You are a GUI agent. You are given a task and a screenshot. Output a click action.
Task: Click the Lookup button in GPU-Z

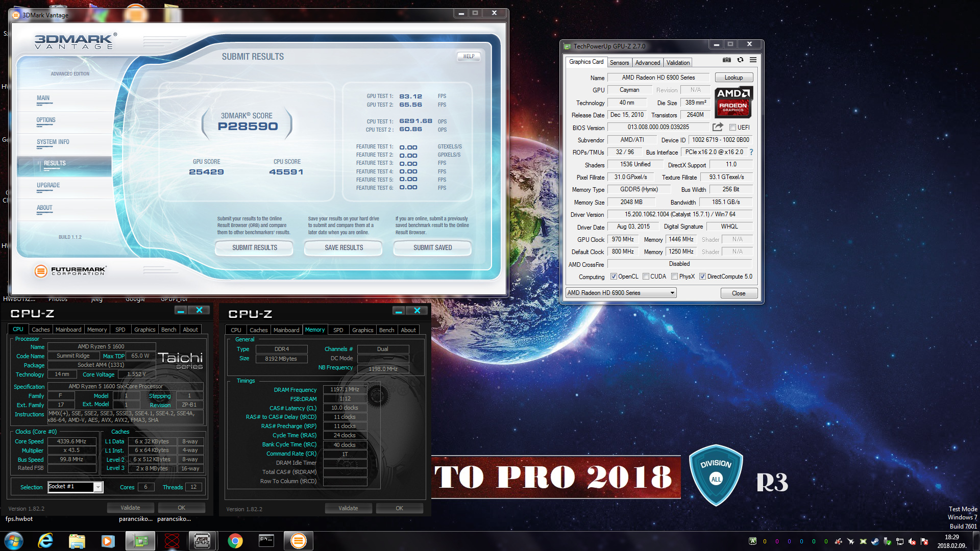(x=734, y=78)
